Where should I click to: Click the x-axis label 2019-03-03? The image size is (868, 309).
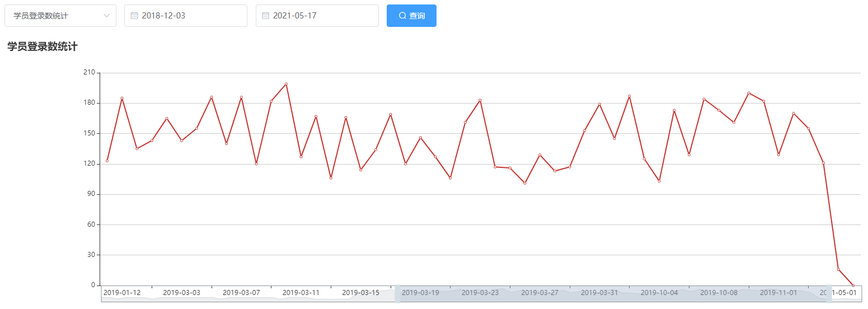(x=181, y=293)
